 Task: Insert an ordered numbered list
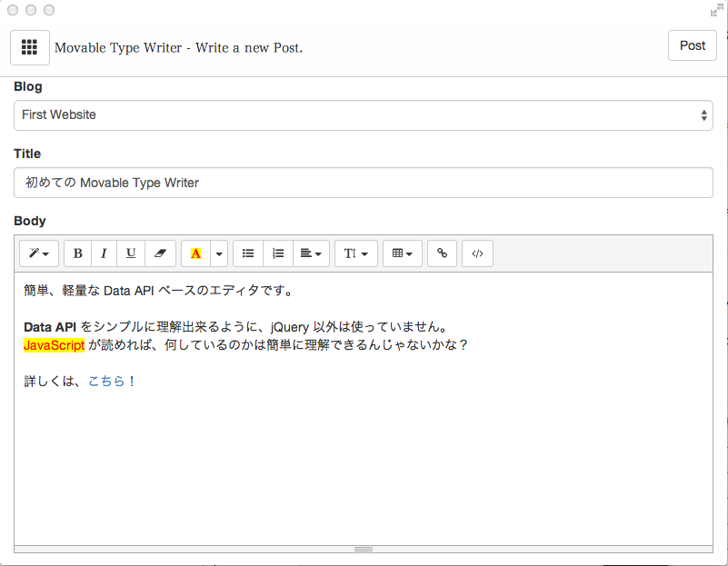pos(277,253)
